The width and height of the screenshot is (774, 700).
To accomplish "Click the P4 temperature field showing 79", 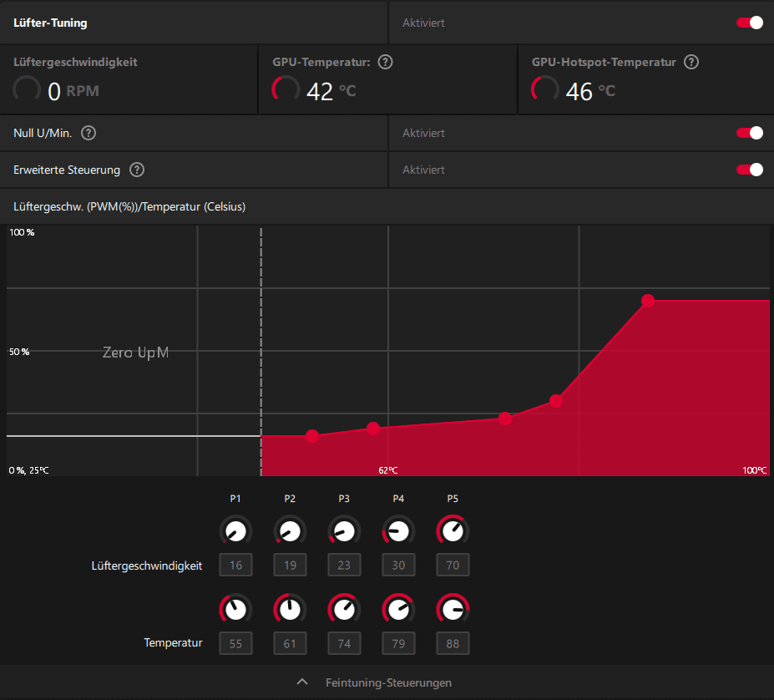I will [398, 644].
